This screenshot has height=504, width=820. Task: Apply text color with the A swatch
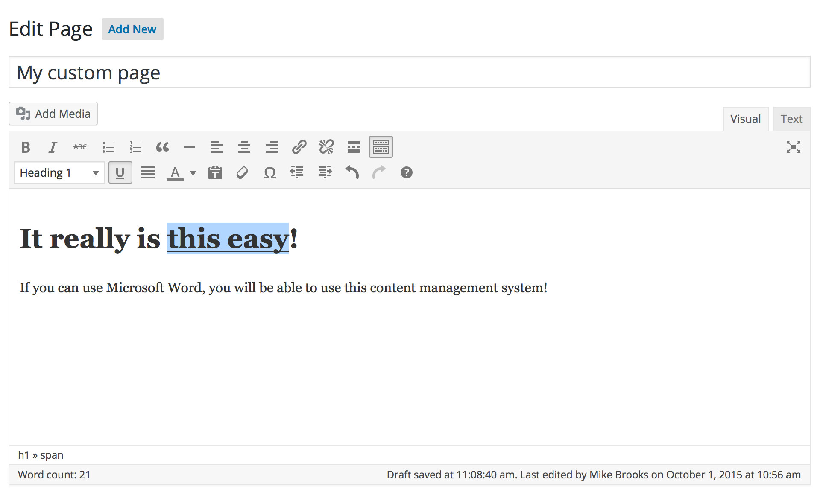(175, 173)
